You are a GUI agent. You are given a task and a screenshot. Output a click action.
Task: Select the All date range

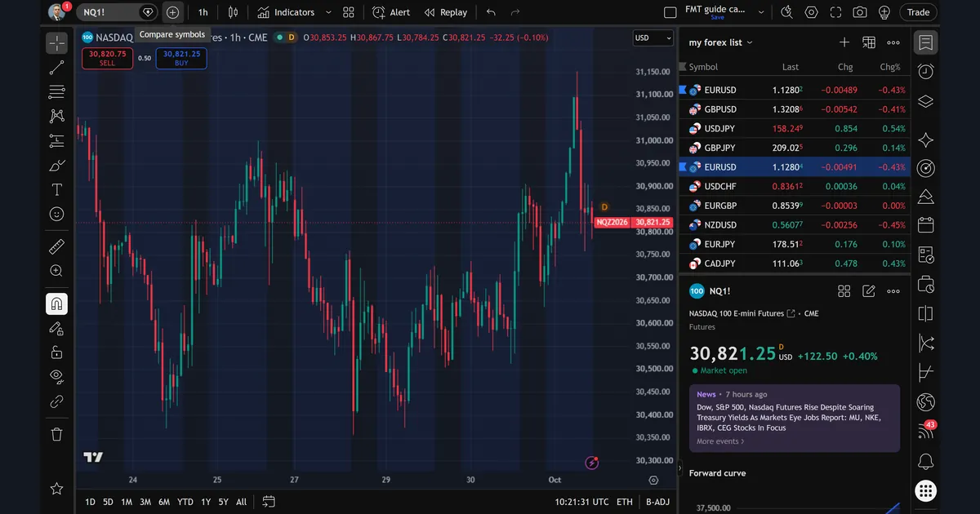241,502
